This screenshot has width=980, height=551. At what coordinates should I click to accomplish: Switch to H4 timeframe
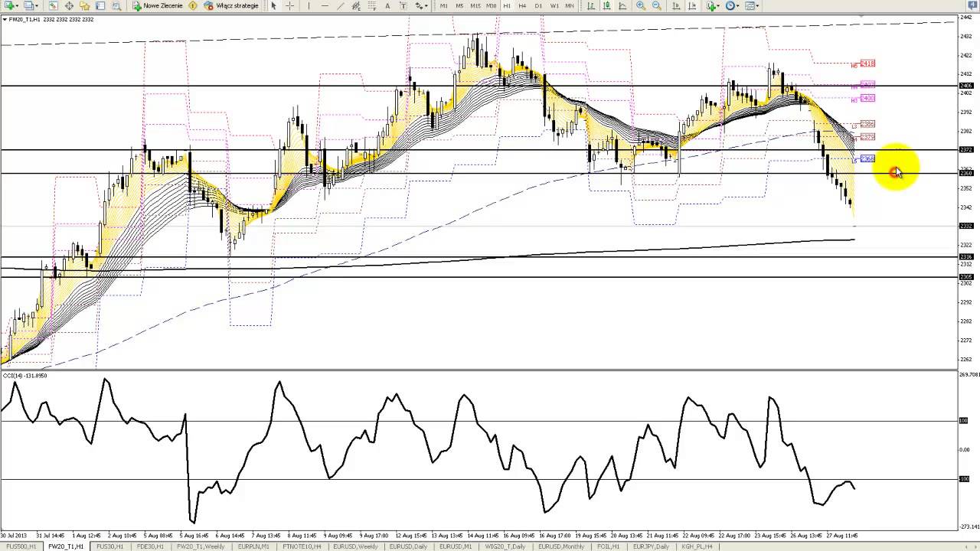coord(522,5)
